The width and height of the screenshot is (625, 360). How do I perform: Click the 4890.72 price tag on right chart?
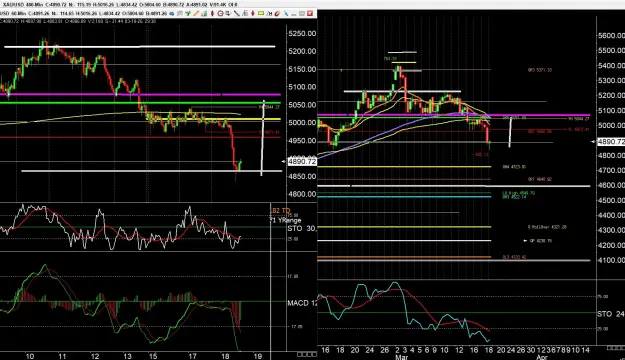611,142
